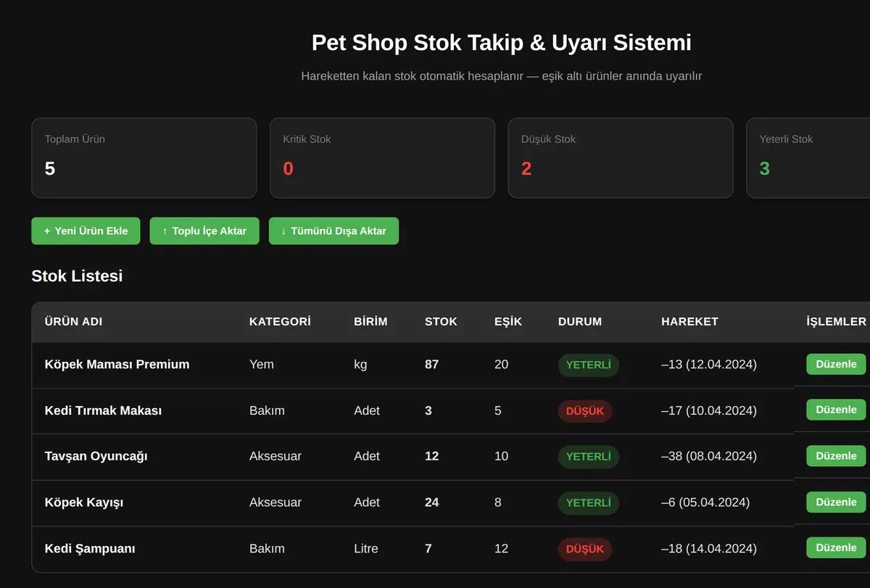Click movement –17 (10.04.2024)
Screen dimensions: 870x588
click(x=709, y=410)
